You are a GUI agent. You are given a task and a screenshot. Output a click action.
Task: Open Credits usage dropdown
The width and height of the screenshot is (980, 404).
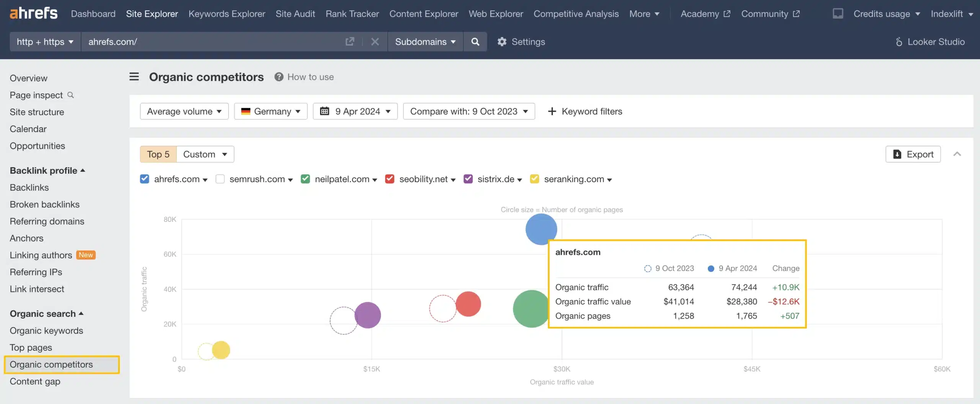[887, 14]
